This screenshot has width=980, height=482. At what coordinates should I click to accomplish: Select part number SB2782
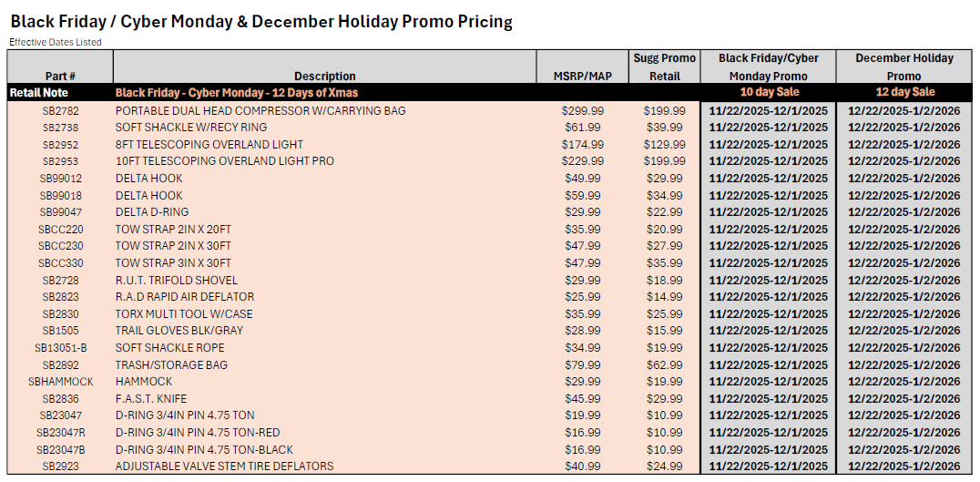tap(60, 110)
